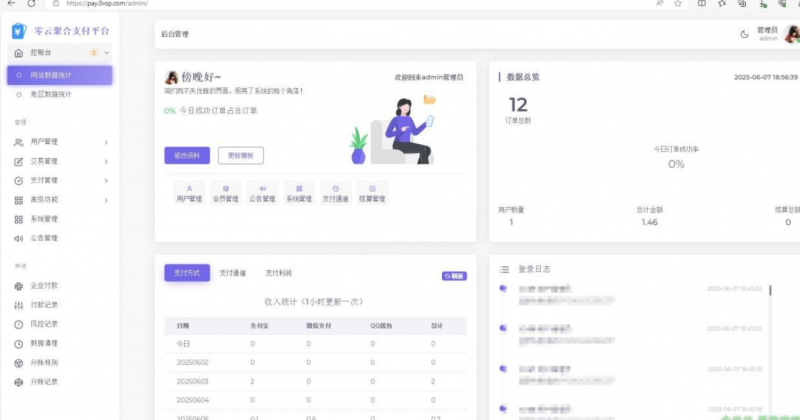800x420 pixels.
Task: Select 网站数据统计 in sidebar
Action: tap(58, 75)
